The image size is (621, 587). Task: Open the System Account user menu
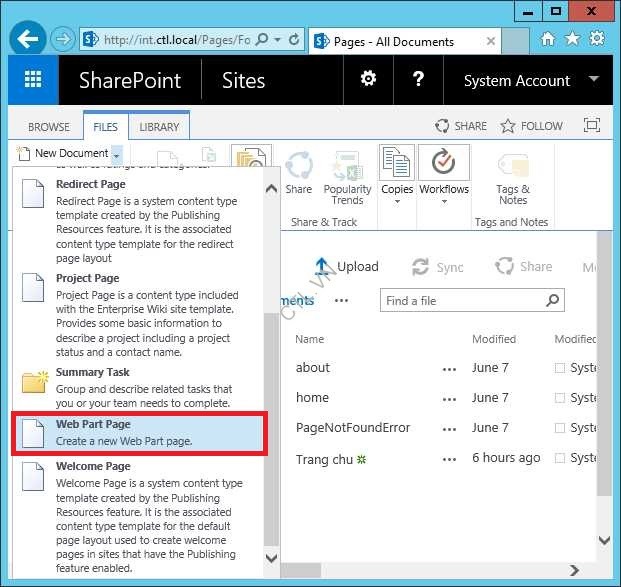[530, 81]
